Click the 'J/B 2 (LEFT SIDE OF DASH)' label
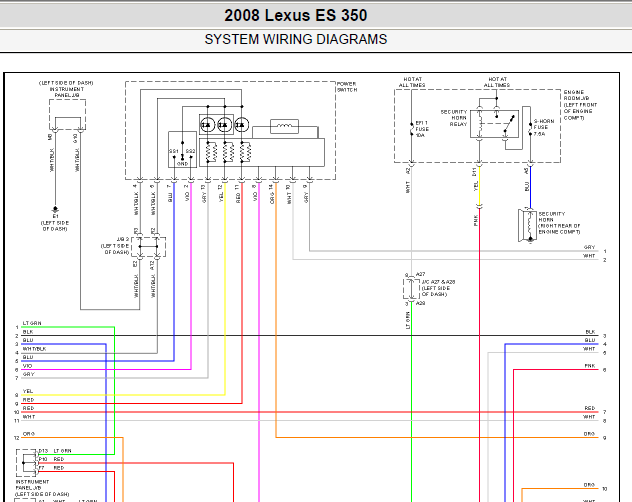This screenshot has height=502, width=632. click(x=115, y=246)
